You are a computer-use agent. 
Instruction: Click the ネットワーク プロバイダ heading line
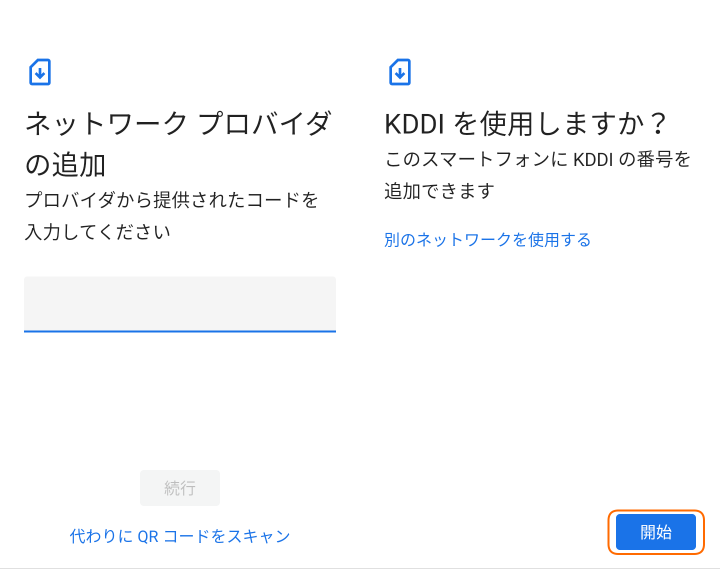(178, 124)
